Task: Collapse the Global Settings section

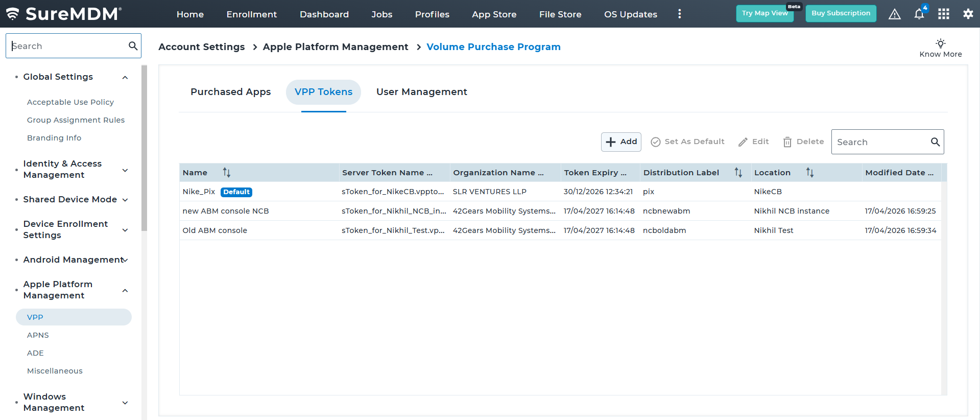Action: pyautogui.click(x=125, y=77)
